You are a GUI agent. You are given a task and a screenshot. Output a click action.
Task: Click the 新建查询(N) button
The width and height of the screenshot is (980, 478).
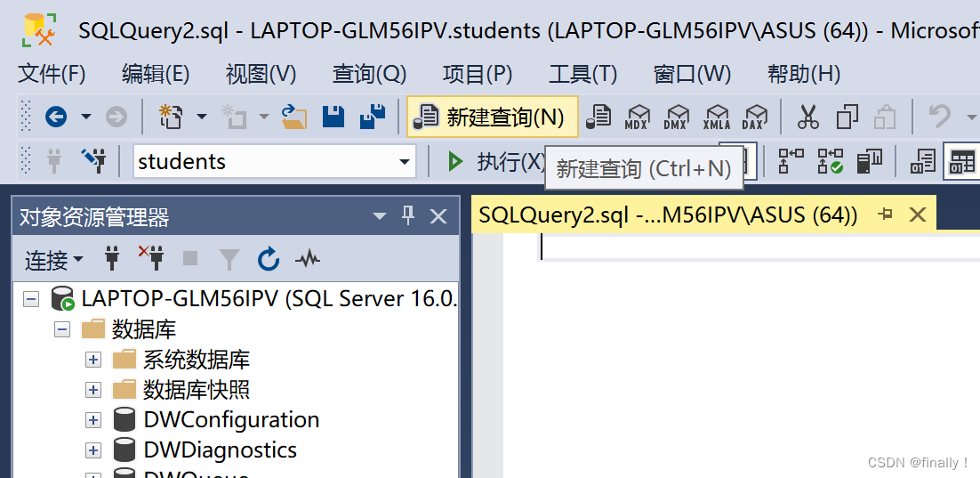click(x=493, y=117)
